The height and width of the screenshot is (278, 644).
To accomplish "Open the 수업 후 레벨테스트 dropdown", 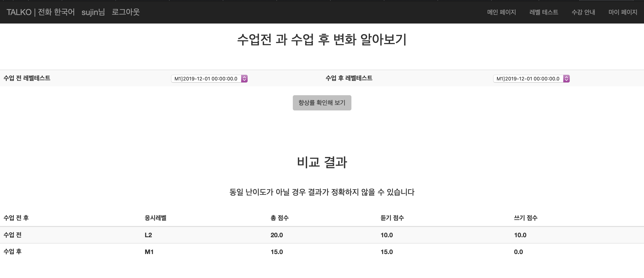I will tap(531, 78).
